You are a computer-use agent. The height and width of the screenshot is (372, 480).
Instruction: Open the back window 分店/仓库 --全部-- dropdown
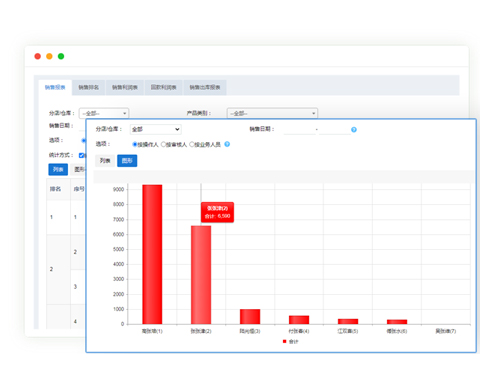click(104, 113)
